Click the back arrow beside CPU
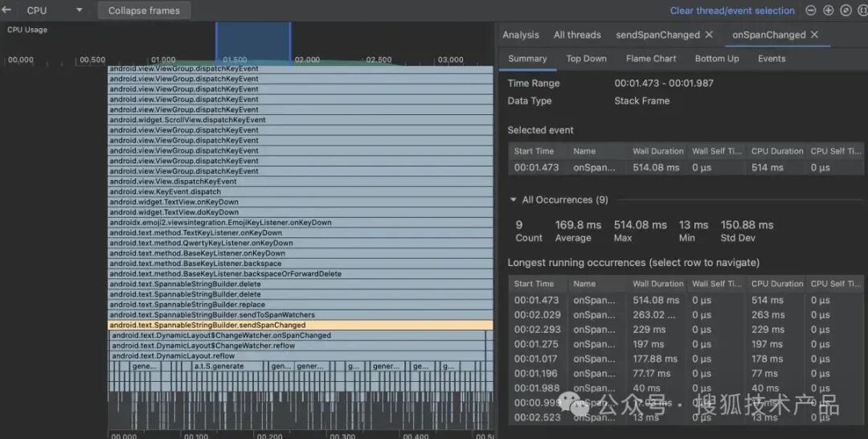Viewport: 868px width, 439px height. coord(6,10)
